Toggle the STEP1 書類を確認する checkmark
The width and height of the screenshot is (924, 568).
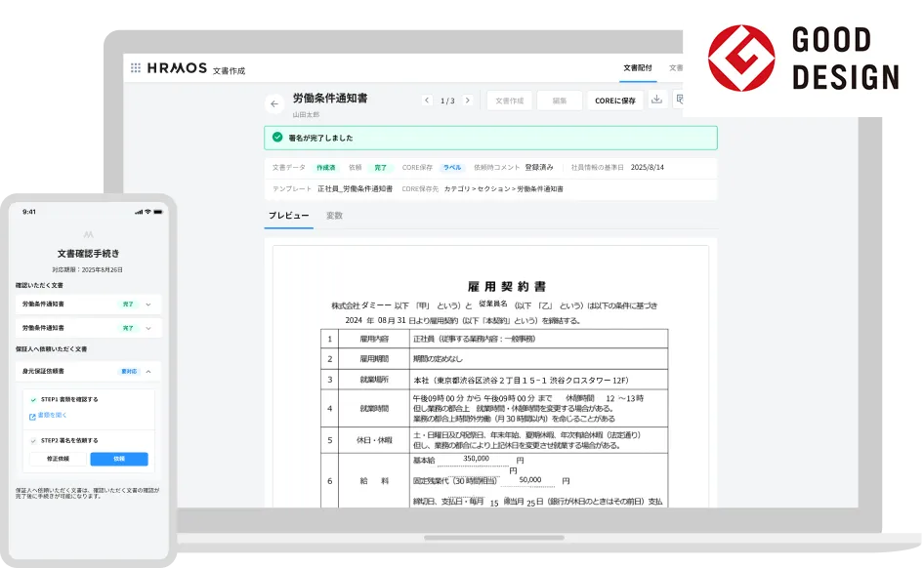[32, 399]
